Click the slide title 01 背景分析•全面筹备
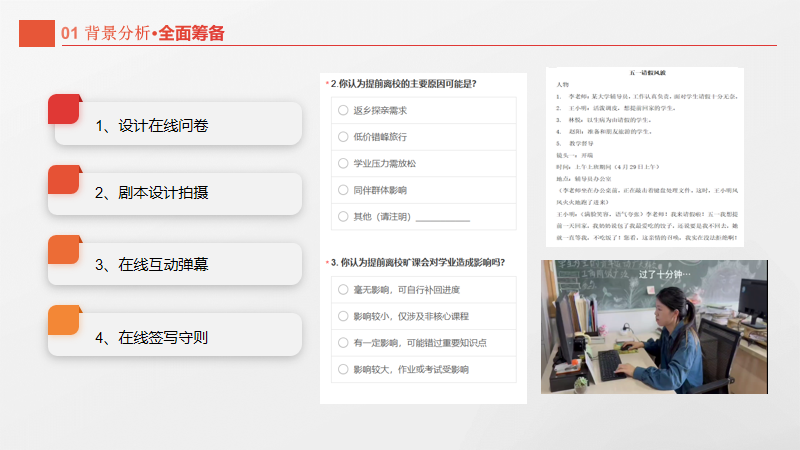 pos(143,33)
